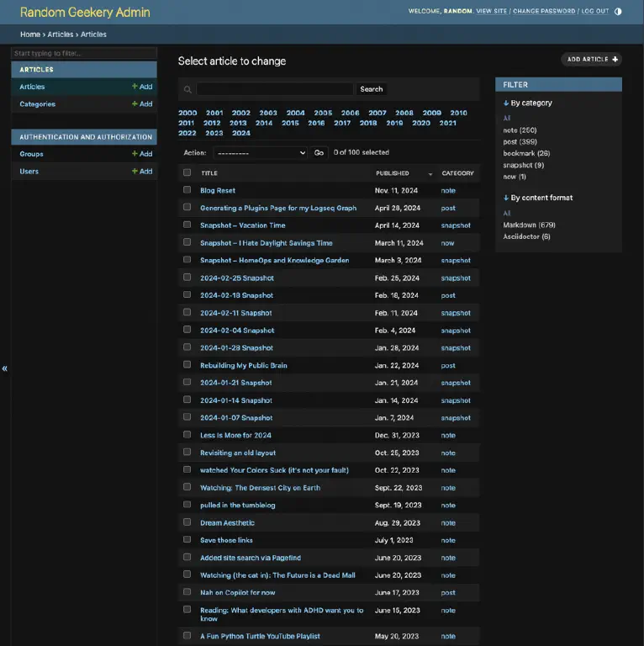Filter articles by year 2015
The image size is (644, 646).
click(x=290, y=123)
